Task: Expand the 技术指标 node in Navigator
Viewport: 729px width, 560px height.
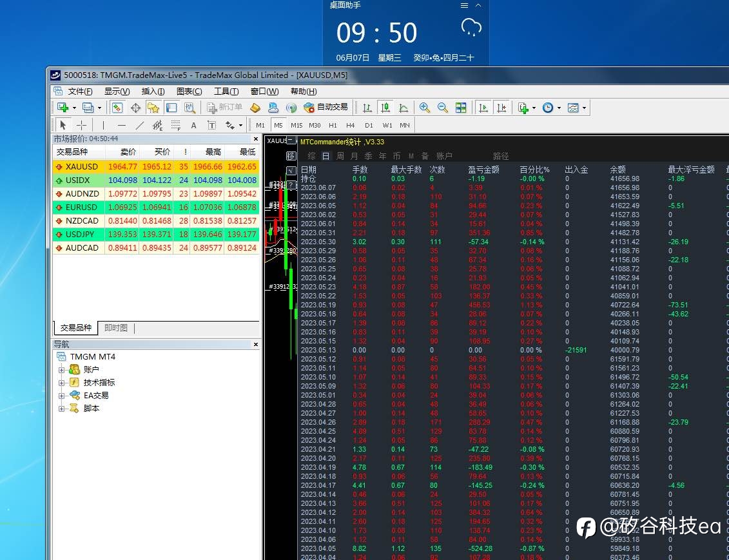Action: [x=61, y=383]
